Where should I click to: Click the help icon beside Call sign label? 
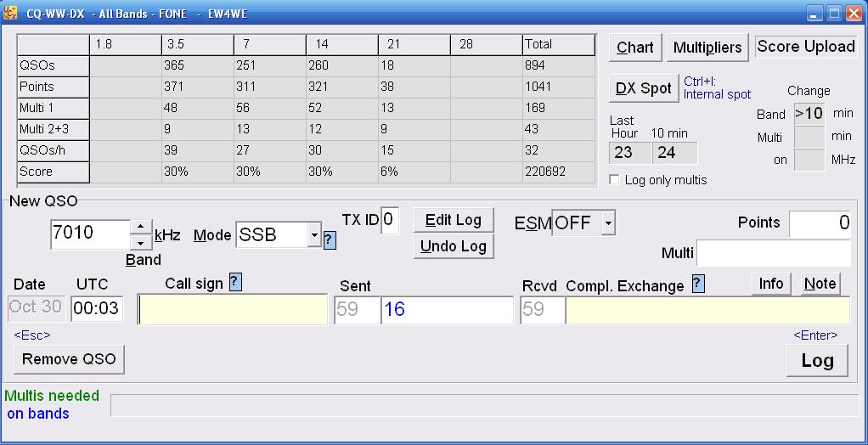tap(236, 284)
